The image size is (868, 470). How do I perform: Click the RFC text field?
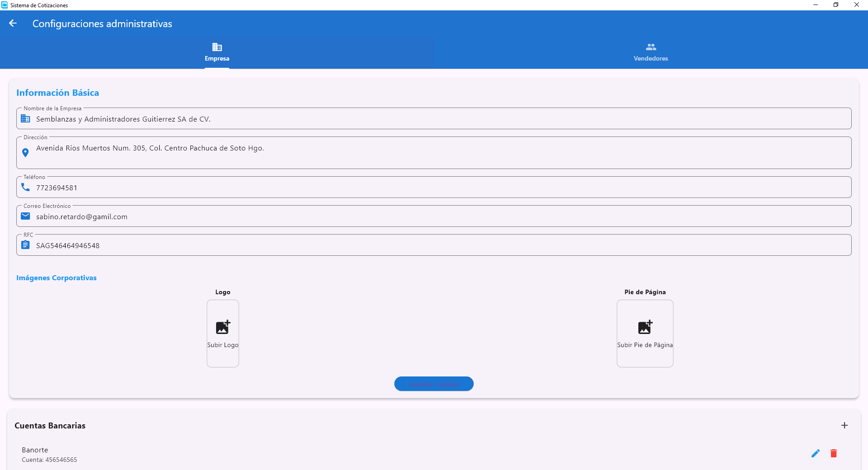click(x=434, y=246)
